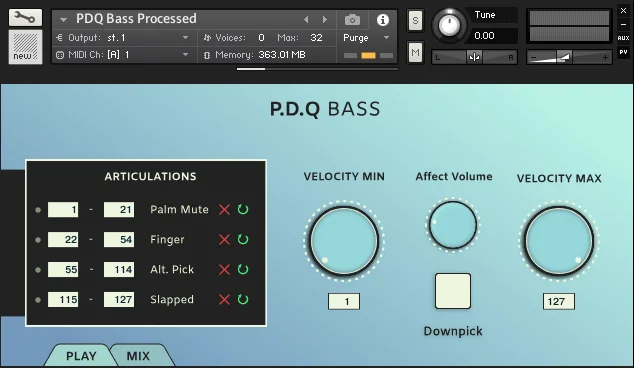The width and height of the screenshot is (634, 368).
Task: Open instrument edit mode with the wrench icon
Action: (25, 18)
